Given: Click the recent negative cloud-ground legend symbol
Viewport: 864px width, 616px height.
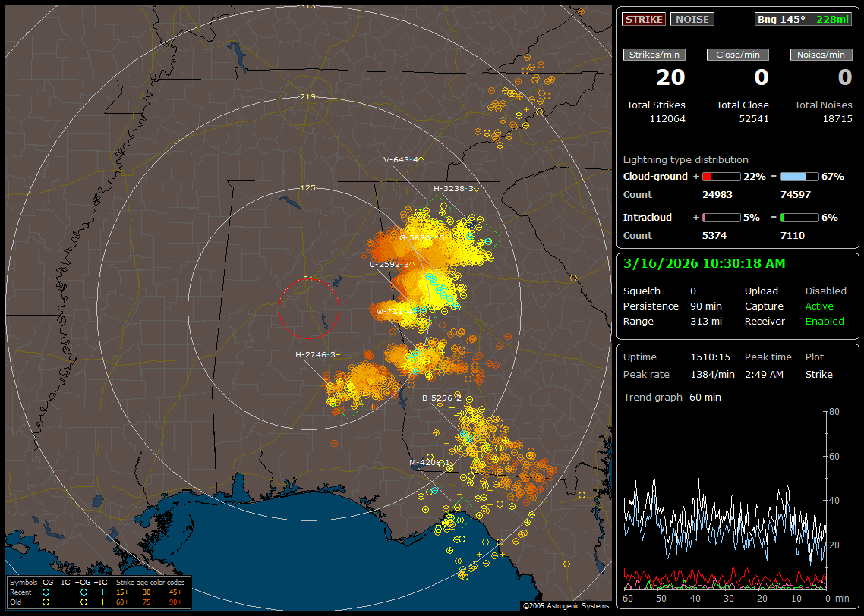Looking at the screenshot, I should [x=46, y=592].
